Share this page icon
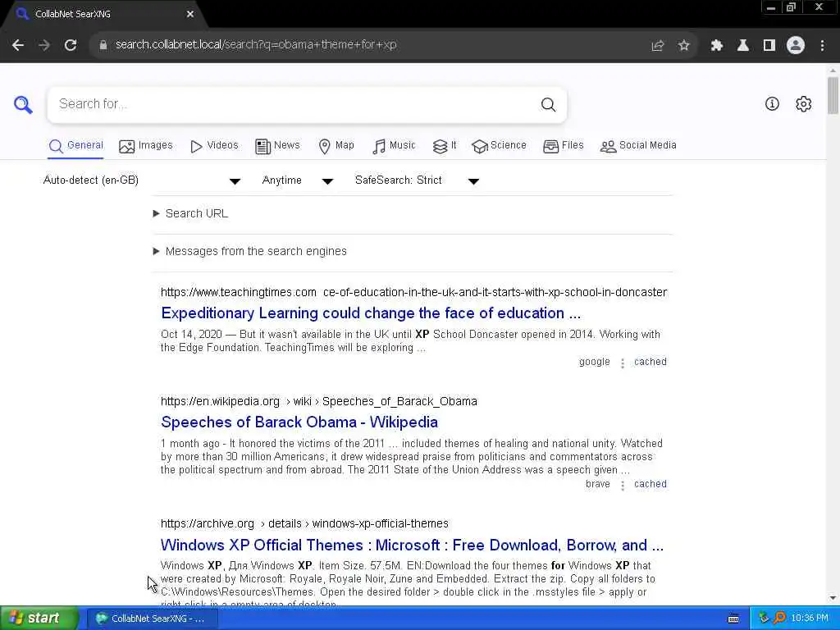 pyautogui.click(x=658, y=46)
